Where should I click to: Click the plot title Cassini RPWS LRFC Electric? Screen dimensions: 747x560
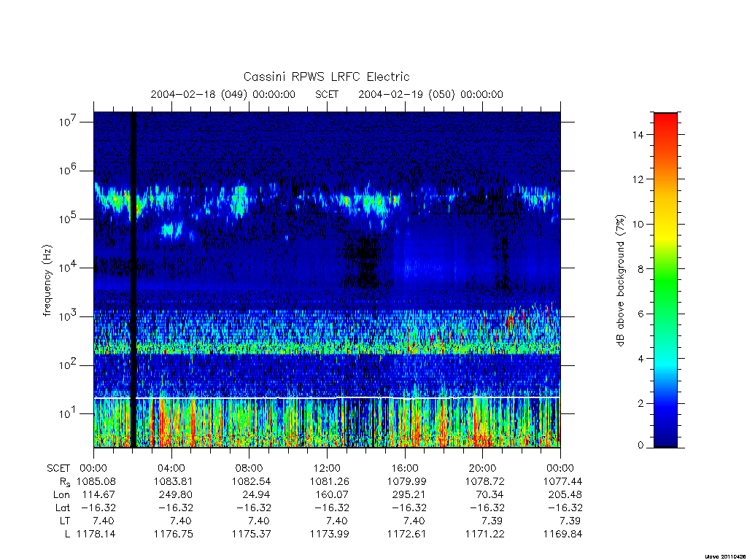[326, 77]
